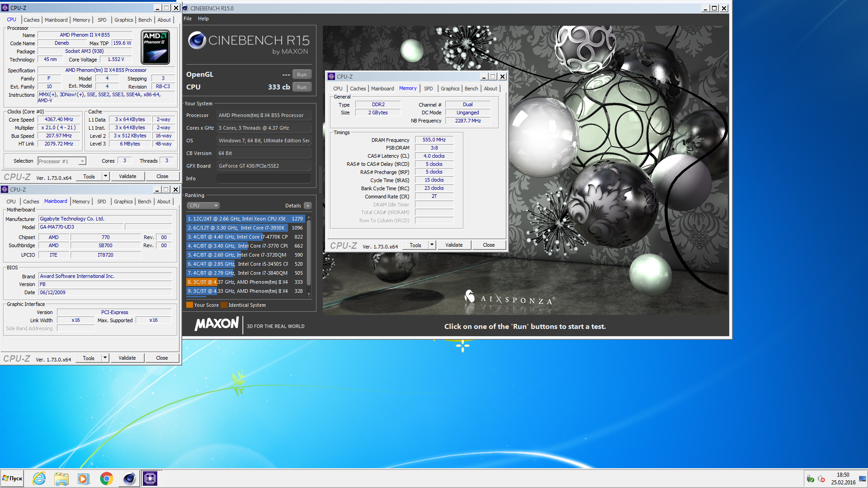Select ranking row 1, Intel Xeon CPU X56, 1279
Viewport: 868px width, 488px height.
[245, 219]
